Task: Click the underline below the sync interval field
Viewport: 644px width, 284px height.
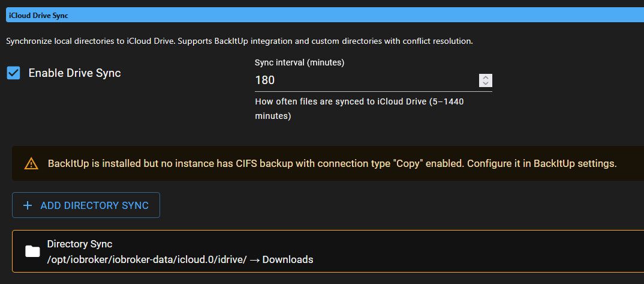Action: pos(373,91)
